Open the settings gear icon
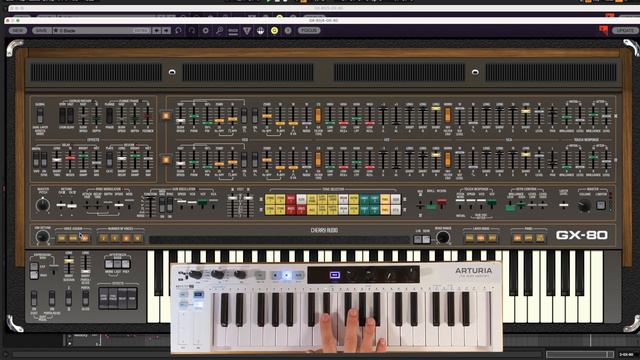The width and height of the screenshot is (640, 360). coord(205,31)
